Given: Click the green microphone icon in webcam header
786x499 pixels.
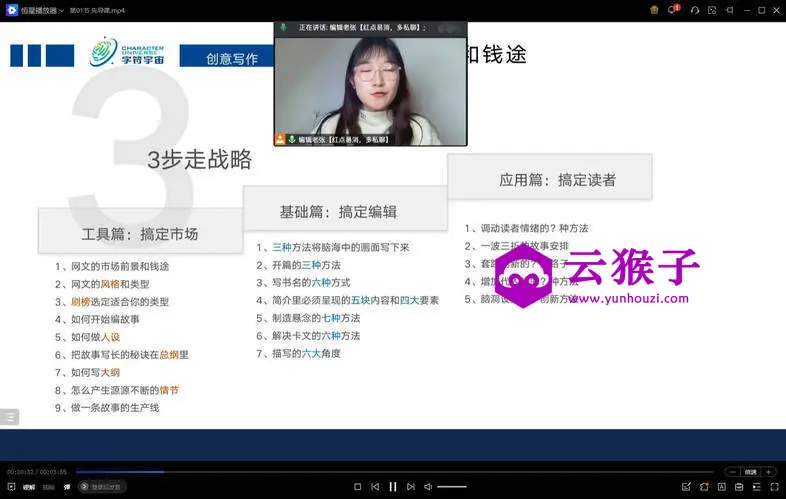Looking at the screenshot, I should tap(283, 27).
